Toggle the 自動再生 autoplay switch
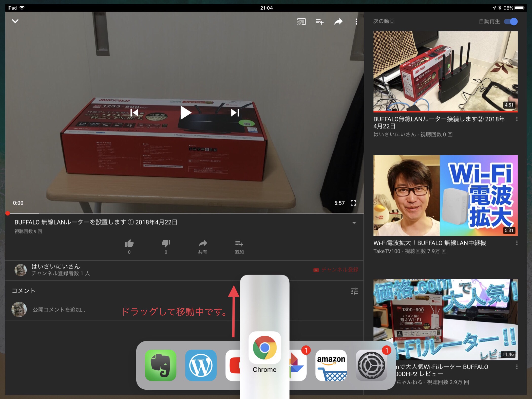532x399 pixels. pyautogui.click(x=511, y=22)
